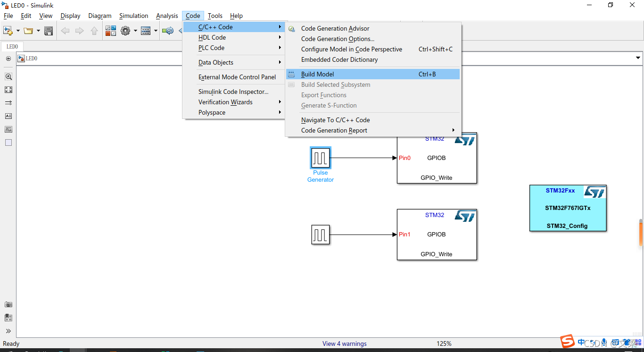Screen dimensions: 644x352
Task: Expand the Verification Wizards submenu
Action: 234,102
